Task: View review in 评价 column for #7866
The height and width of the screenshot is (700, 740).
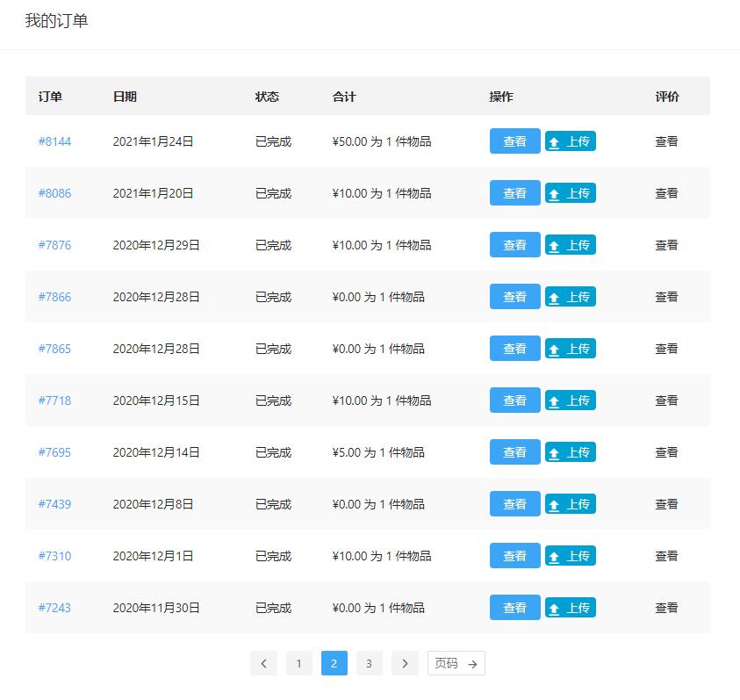Action: (x=666, y=297)
